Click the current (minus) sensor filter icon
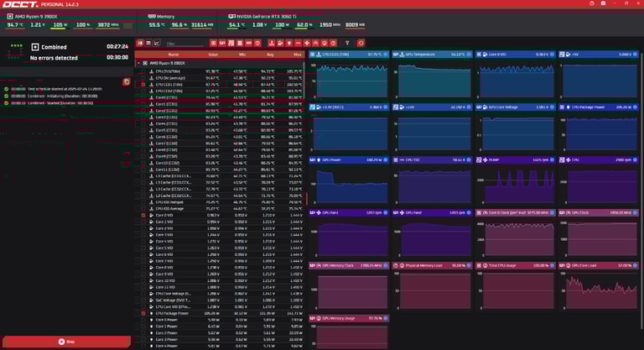 tap(299, 43)
